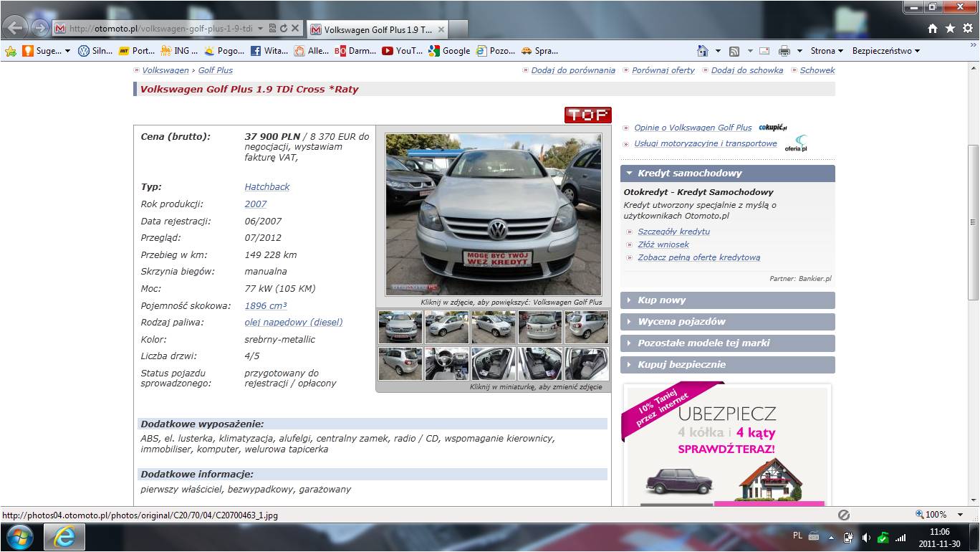Image resolution: width=980 pixels, height=552 pixels.
Task: Open the address bar autocomplete dropdown arrow
Action: (260, 29)
